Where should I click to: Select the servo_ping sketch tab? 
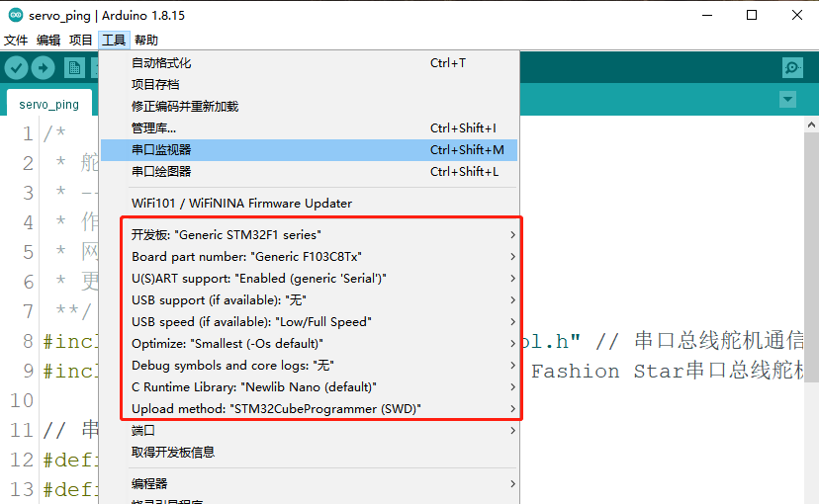coord(48,104)
